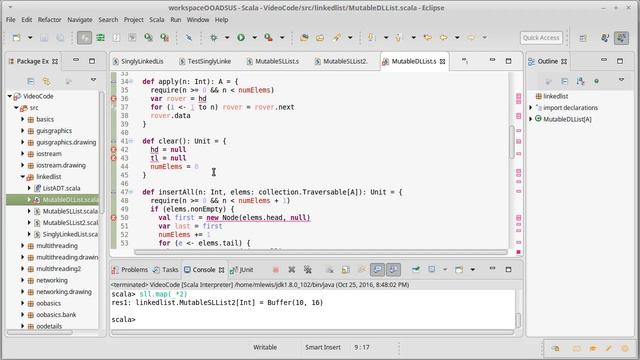Click the Open Perspective icon

[x=583, y=38]
